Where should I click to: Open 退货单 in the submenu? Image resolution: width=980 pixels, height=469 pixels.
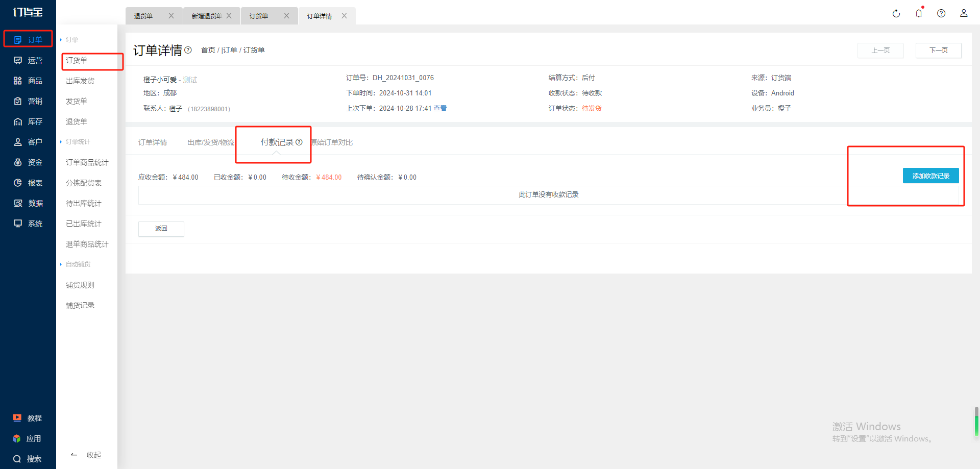pos(77,121)
